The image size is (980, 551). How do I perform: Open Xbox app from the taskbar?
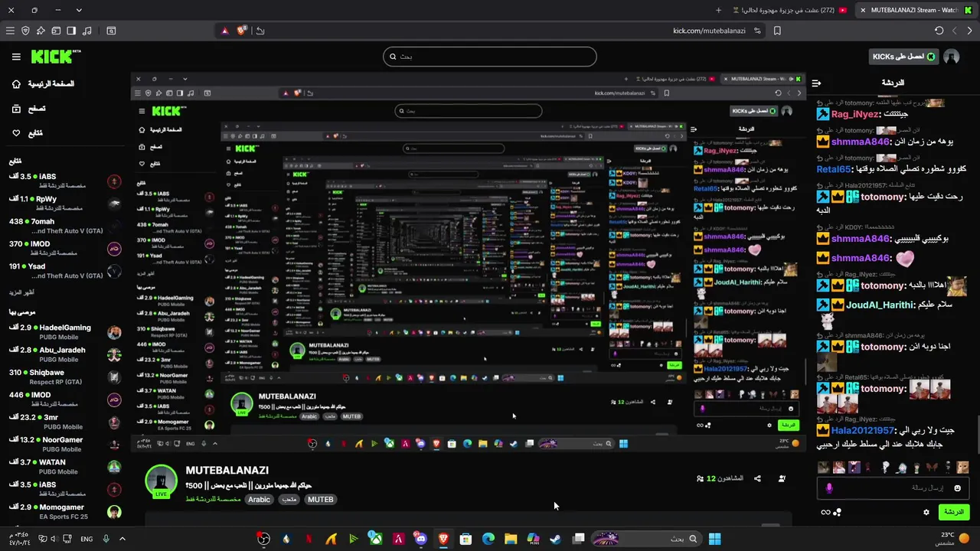pyautogui.click(x=375, y=539)
